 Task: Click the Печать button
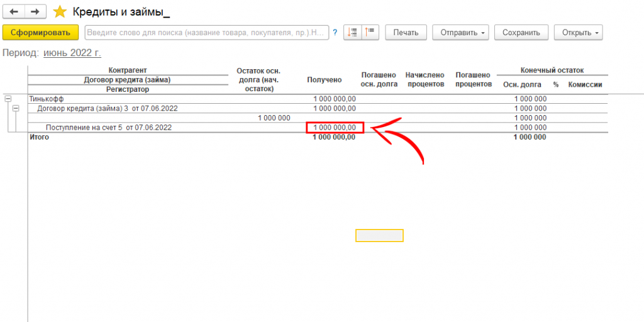406,32
